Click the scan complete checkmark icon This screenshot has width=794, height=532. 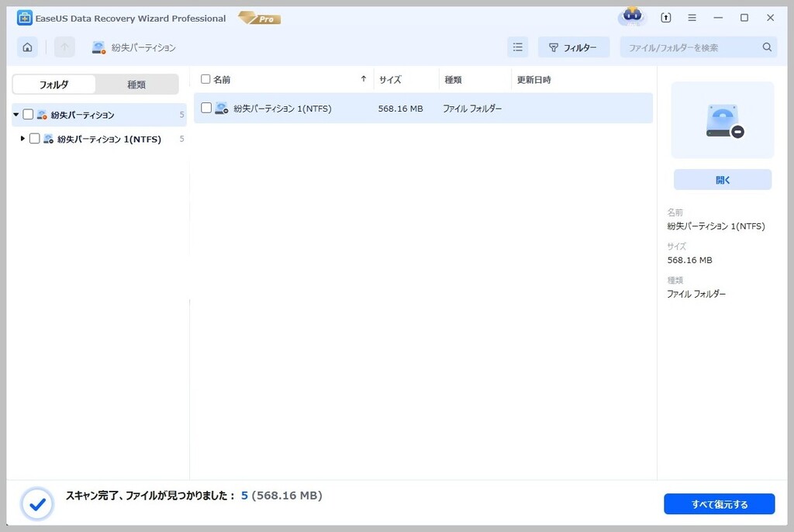(x=37, y=504)
